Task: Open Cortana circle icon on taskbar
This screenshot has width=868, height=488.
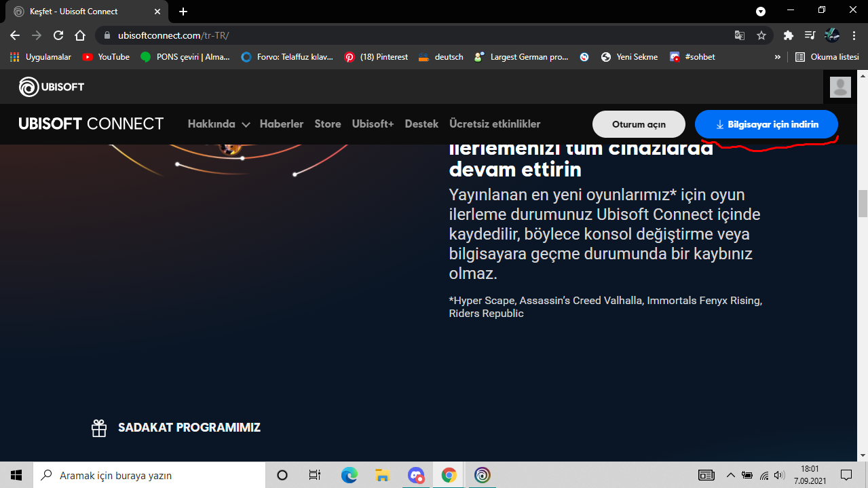Action: pyautogui.click(x=282, y=475)
